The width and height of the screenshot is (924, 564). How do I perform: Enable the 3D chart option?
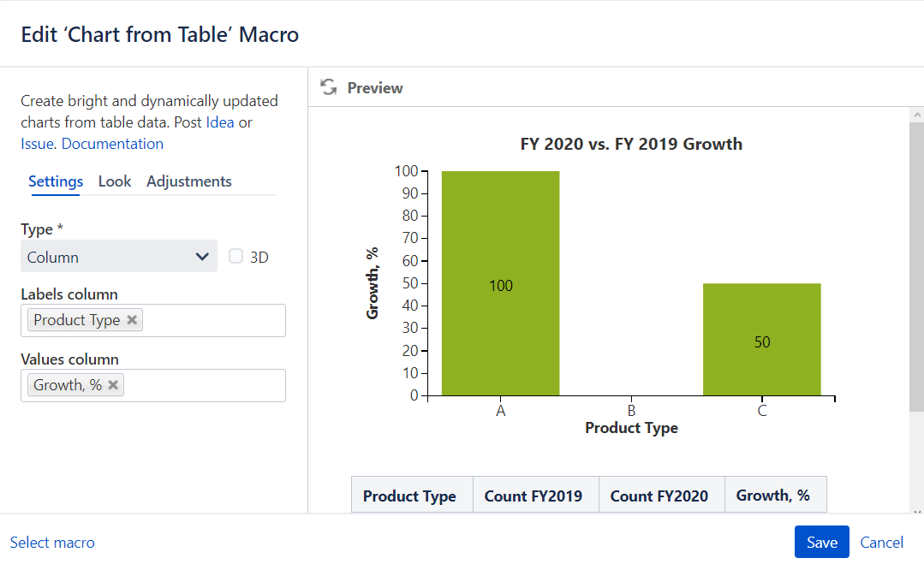pyautogui.click(x=235, y=256)
